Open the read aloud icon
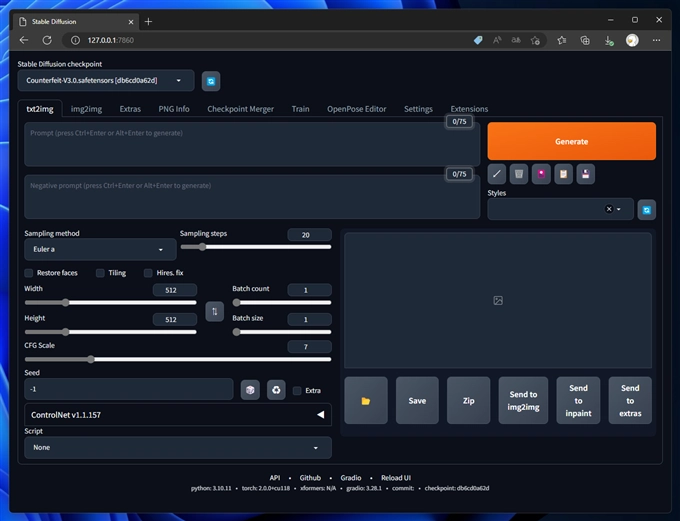680x521 pixels. tap(497, 40)
